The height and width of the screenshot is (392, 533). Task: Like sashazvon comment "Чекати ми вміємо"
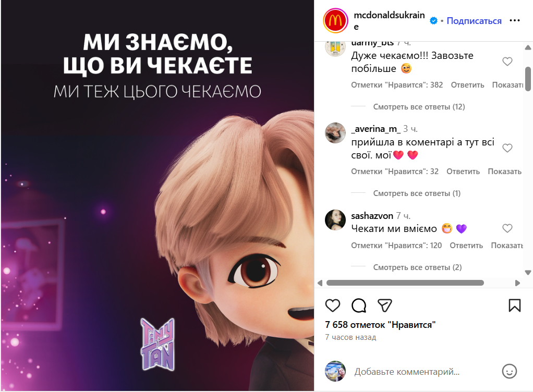(x=507, y=228)
